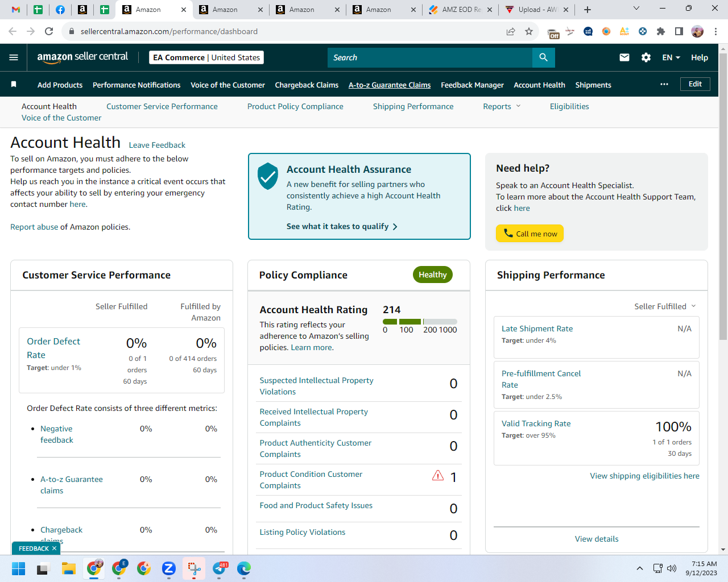The image size is (728, 582).
Task: Click the Seller Central Search field
Action: [x=430, y=57]
